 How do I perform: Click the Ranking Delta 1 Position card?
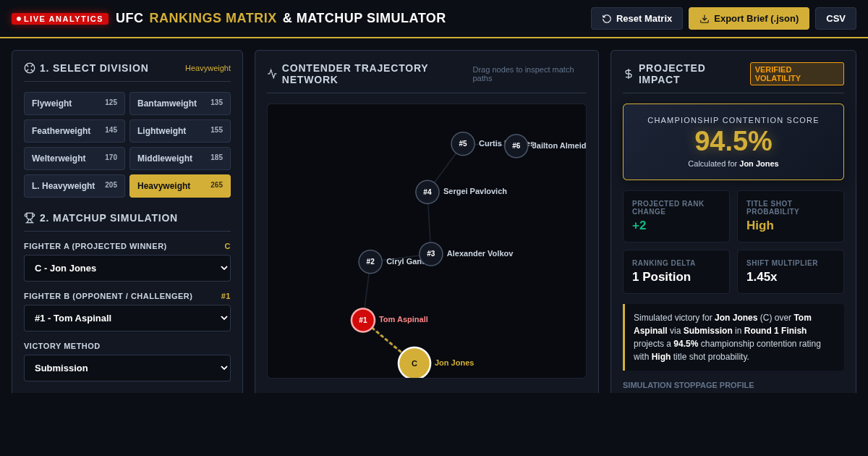click(676, 271)
